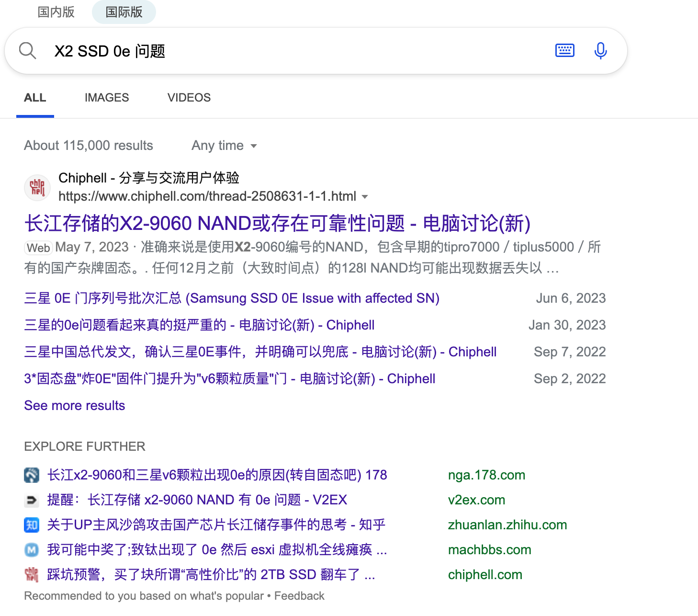Click the nga.178.com result favicon

pos(32,475)
